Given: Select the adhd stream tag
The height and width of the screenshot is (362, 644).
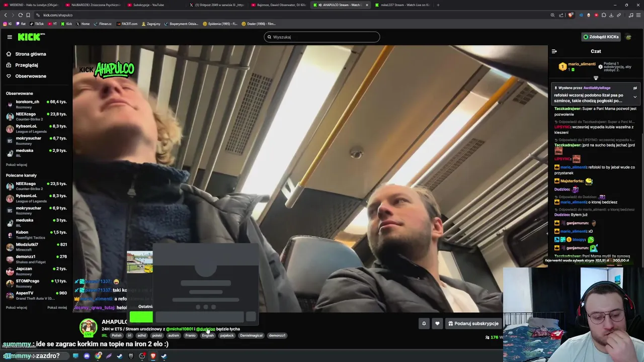Looking at the screenshot, I should pos(141,335).
